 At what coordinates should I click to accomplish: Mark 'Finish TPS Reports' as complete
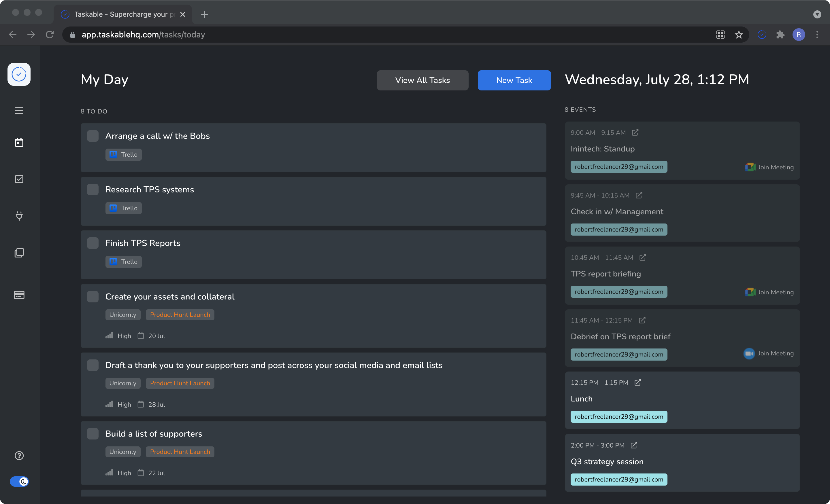[93, 243]
